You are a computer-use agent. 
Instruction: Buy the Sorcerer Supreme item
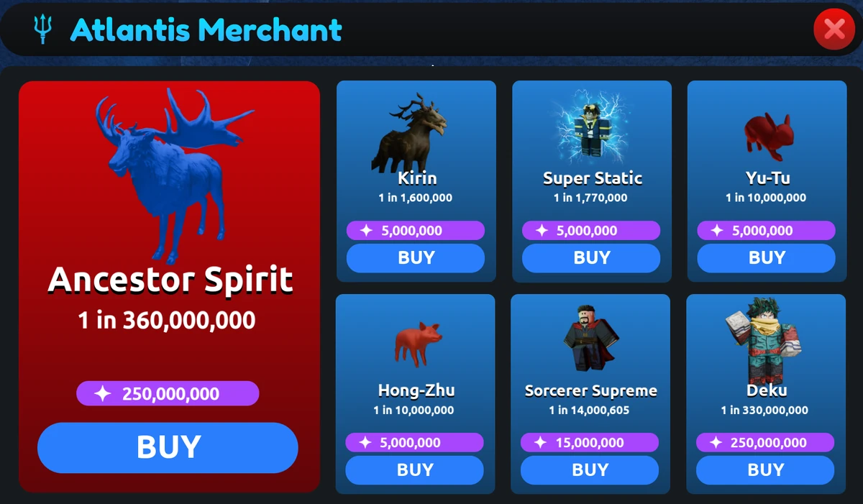pyautogui.click(x=590, y=470)
